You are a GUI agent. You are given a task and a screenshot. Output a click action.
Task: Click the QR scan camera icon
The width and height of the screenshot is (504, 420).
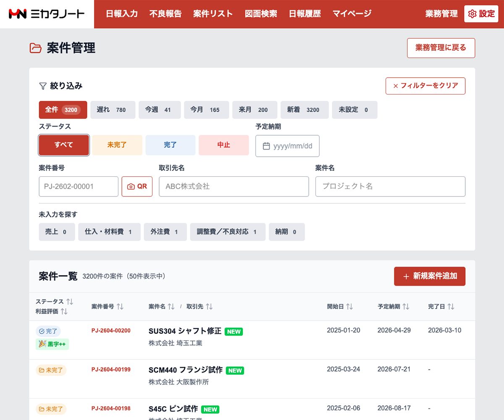132,186
